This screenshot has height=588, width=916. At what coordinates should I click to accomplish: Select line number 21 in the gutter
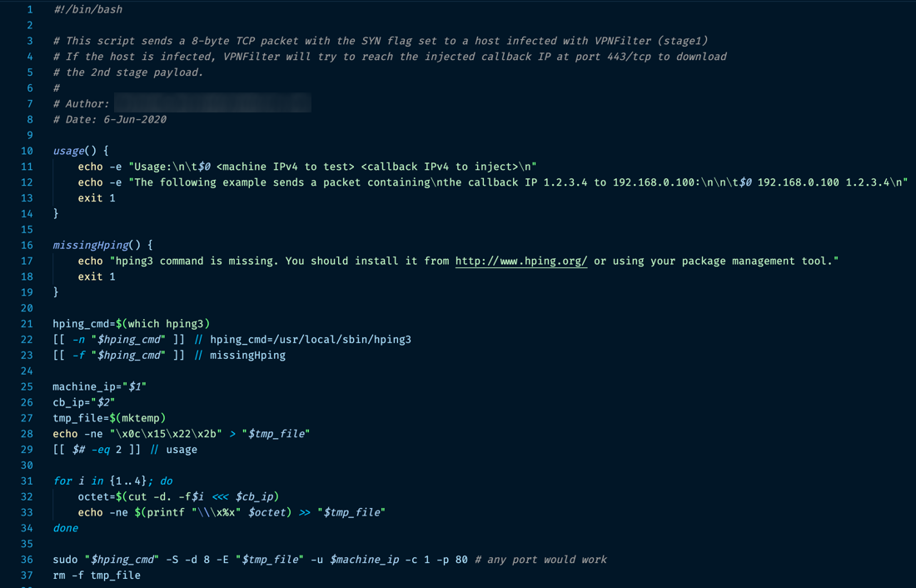coord(27,323)
